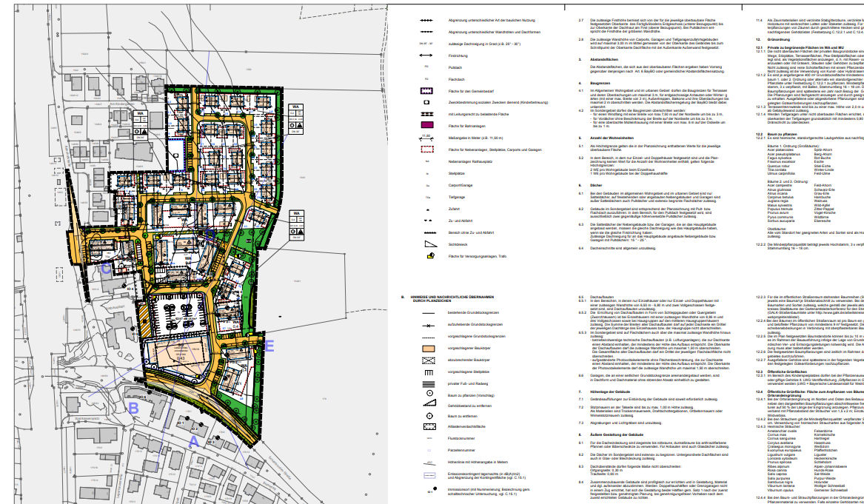Click the legend text 'Zu- und Abfahrt'
Screen dimensions: 864x504
pyautogui.click(x=461, y=221)
